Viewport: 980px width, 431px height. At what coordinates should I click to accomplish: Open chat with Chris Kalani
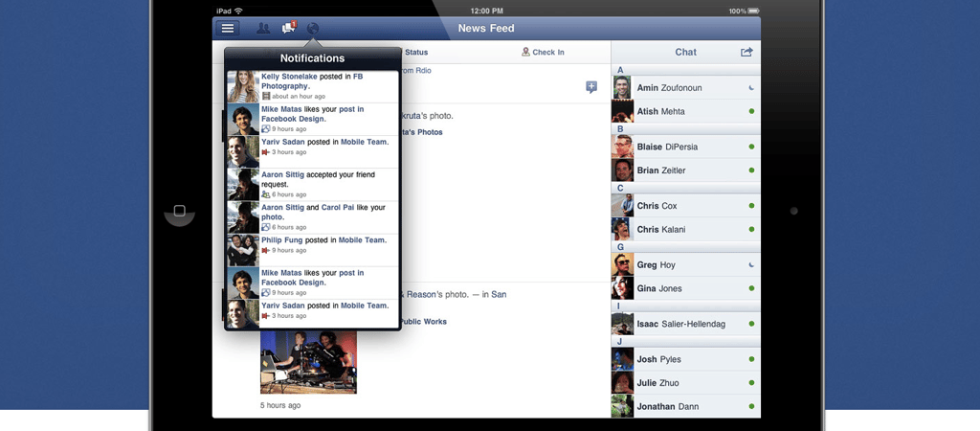click(684, 229)
